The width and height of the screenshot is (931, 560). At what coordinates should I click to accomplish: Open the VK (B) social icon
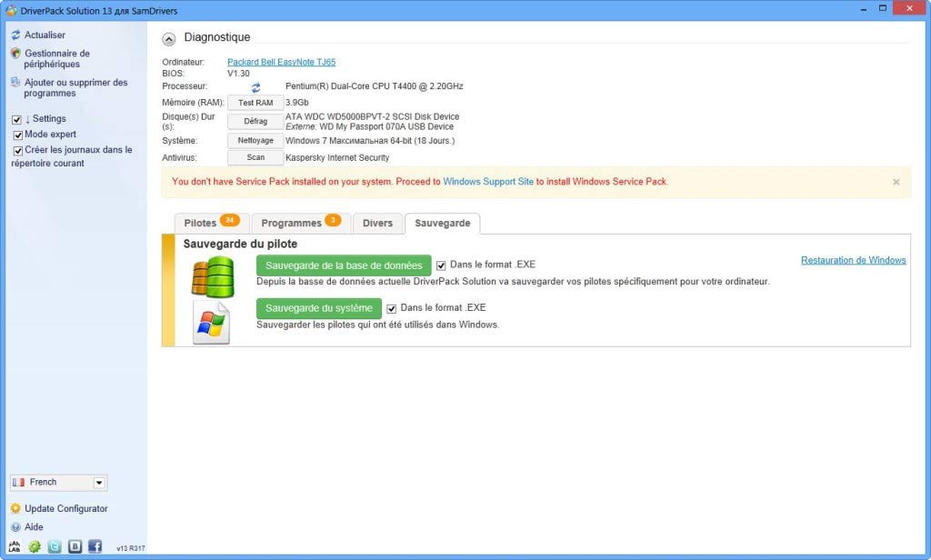75,546
